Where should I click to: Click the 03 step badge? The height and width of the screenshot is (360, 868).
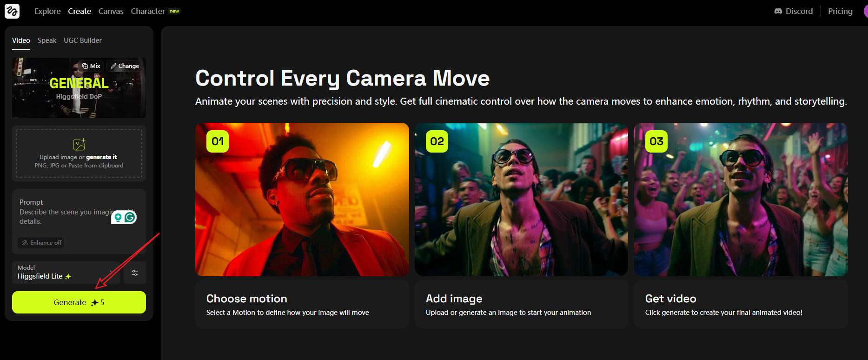coord(656,141)
